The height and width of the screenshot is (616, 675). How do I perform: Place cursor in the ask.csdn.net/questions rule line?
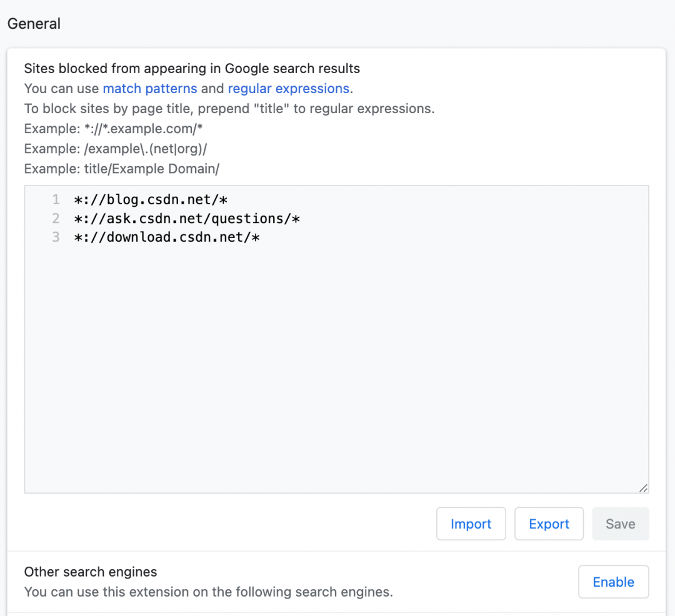tap(187, 219)
